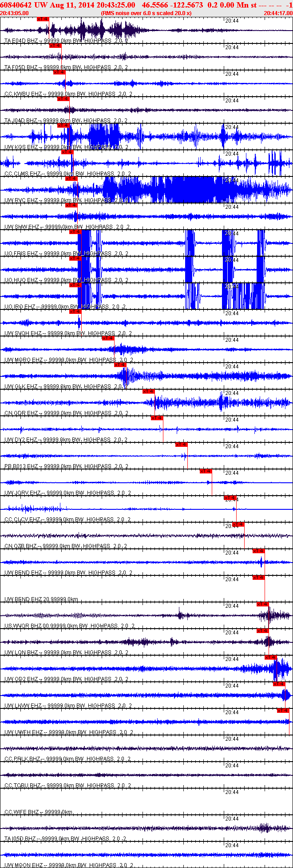Click the red pick marker on the UW DY2 trace
Image resolution: width=293 pixels, height=868 pixels.
(157, 418)
